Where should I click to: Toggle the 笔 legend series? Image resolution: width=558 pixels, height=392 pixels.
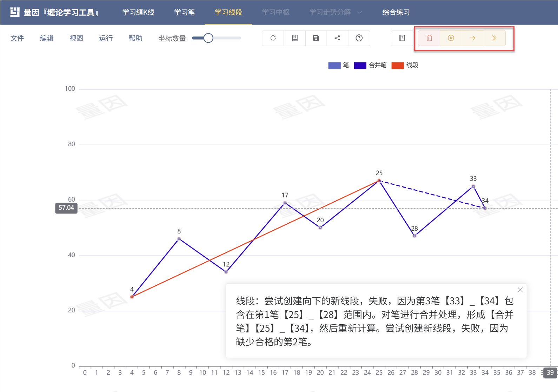(339, 65)
